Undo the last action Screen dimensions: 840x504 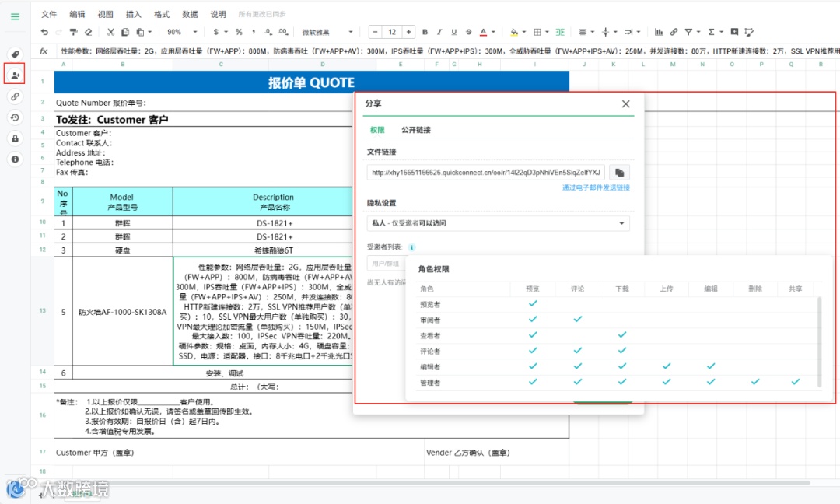44,32
